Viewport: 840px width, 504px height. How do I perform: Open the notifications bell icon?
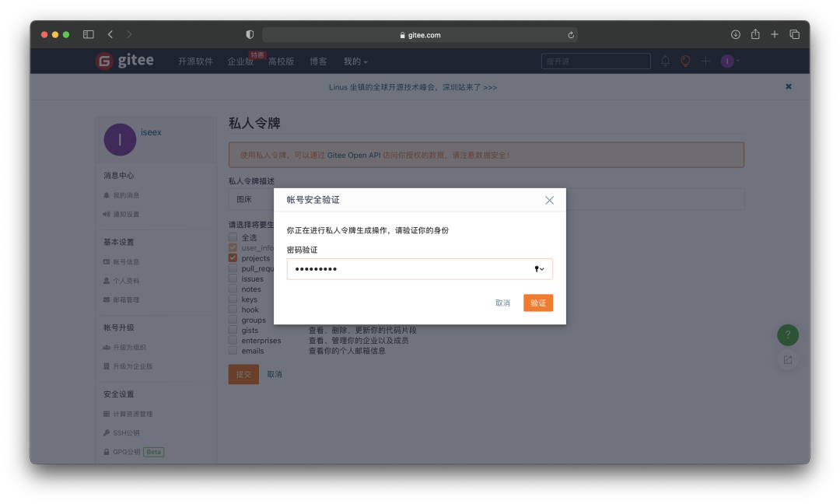pos(667,61)
